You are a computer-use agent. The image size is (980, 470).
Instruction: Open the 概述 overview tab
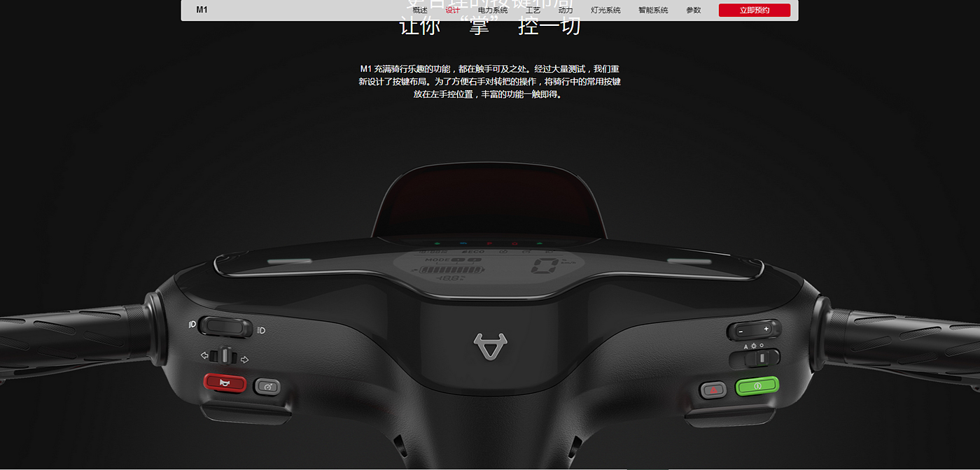tap(420, 10)
